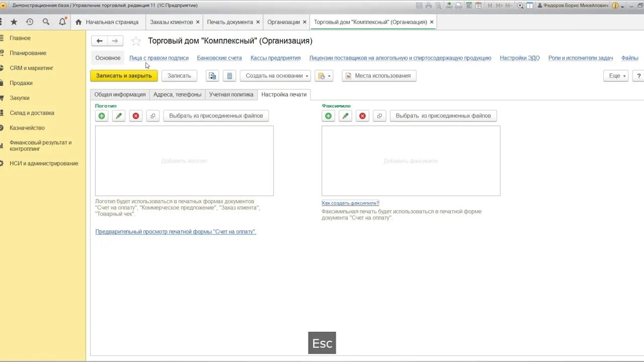Open the yellow info icon

615,6
